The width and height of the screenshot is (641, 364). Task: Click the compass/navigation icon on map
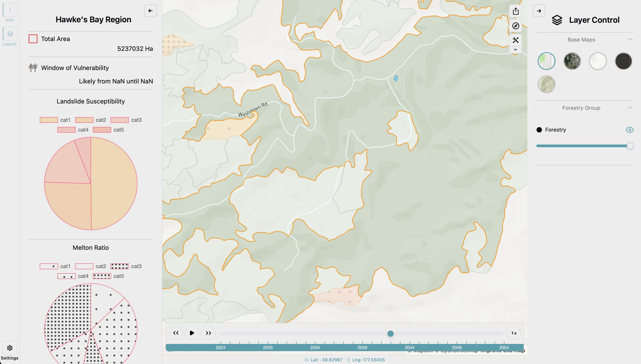pyautogui.click(x=516, y=25)
